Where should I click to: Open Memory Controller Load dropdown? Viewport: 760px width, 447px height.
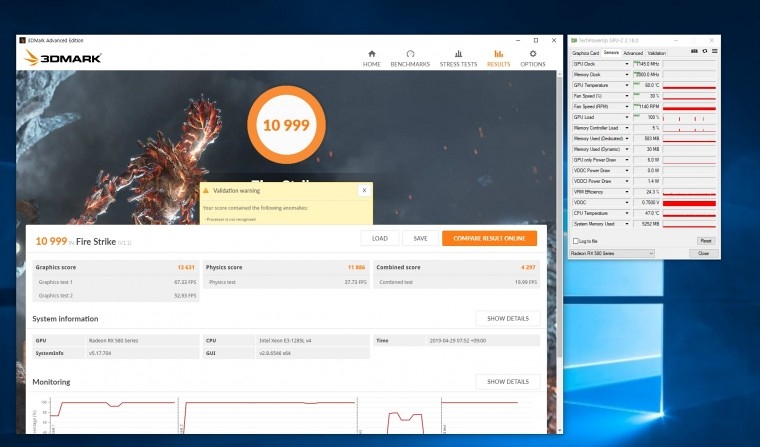tap(627, 128)
